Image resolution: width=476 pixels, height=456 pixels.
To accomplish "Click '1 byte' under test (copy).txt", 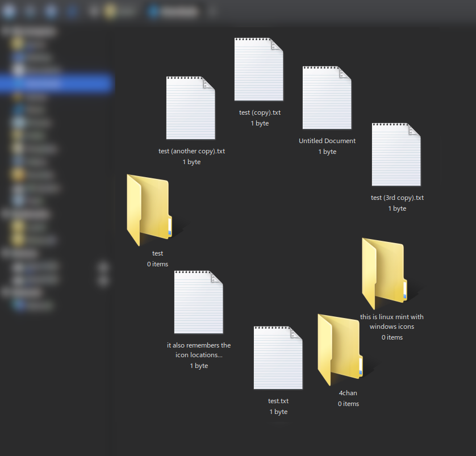I will 260,123.
